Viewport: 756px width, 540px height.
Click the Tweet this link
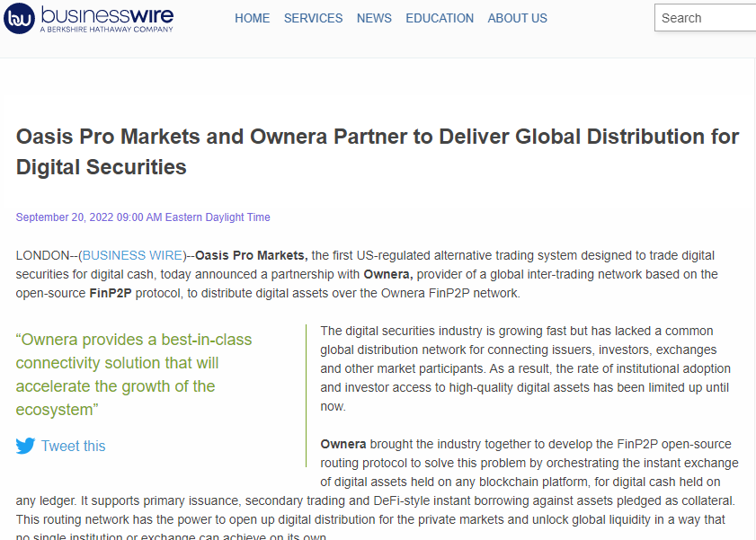(x=73, y=446)
